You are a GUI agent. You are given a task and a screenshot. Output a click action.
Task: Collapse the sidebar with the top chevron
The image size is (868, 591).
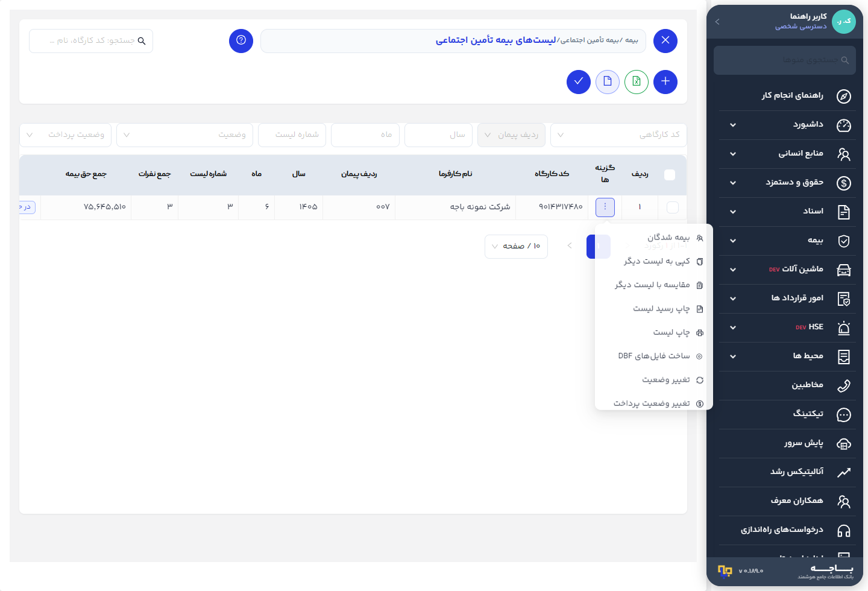coord(717,22)
